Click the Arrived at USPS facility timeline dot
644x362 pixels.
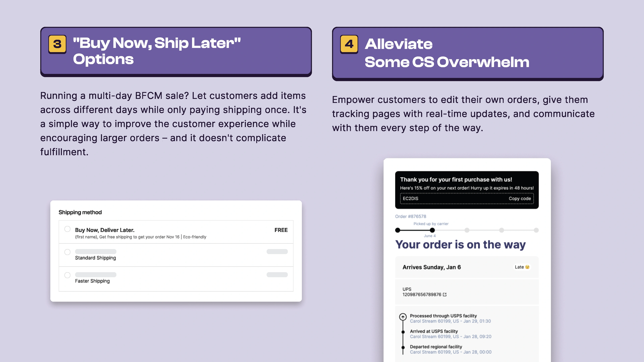(403, 332)
